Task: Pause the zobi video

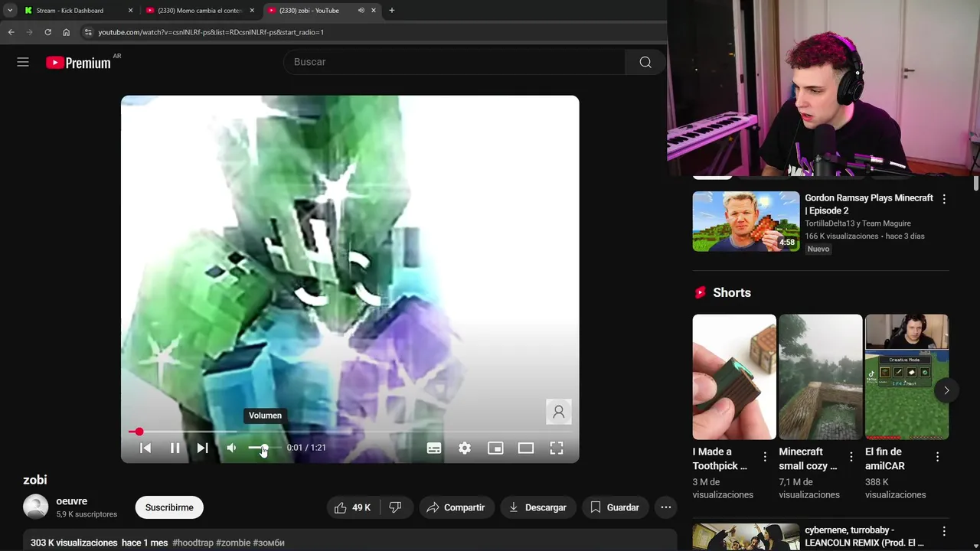Action: pyautogui.click(x=175, y=448)
